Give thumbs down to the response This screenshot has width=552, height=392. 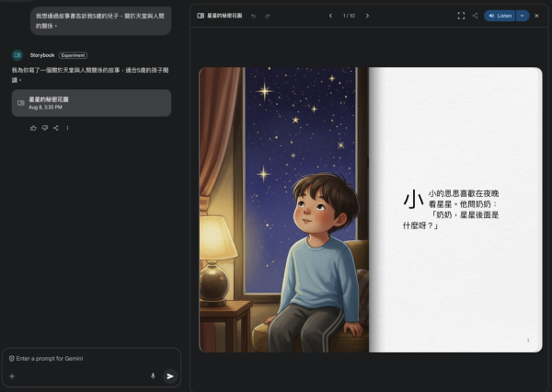coord(45,128)
